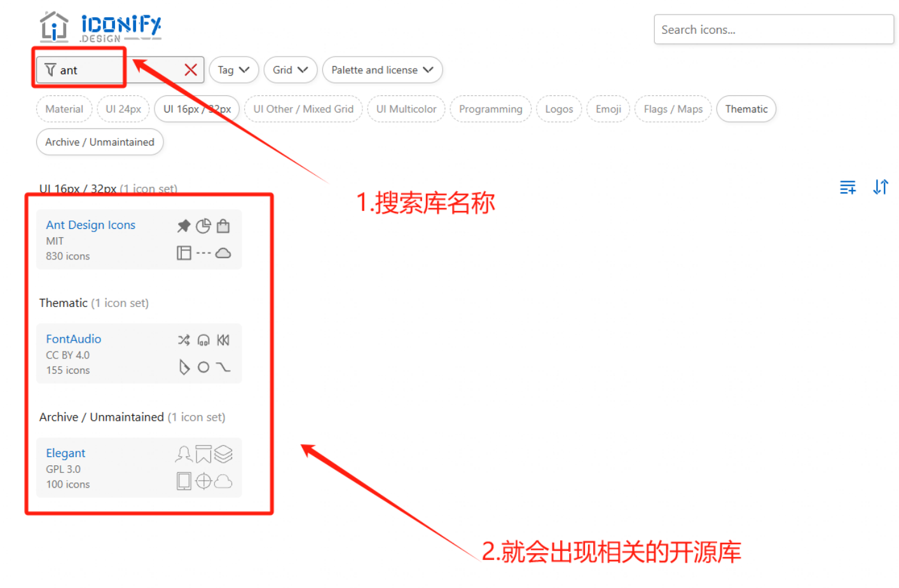Click the sort order arrows icon

(881, 187)
